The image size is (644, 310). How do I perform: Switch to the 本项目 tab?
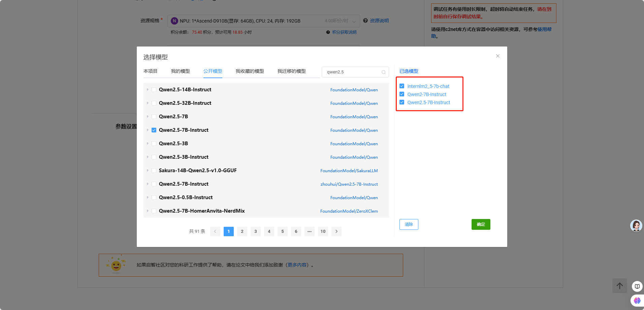pyautogui.click(x=150, y=71)
